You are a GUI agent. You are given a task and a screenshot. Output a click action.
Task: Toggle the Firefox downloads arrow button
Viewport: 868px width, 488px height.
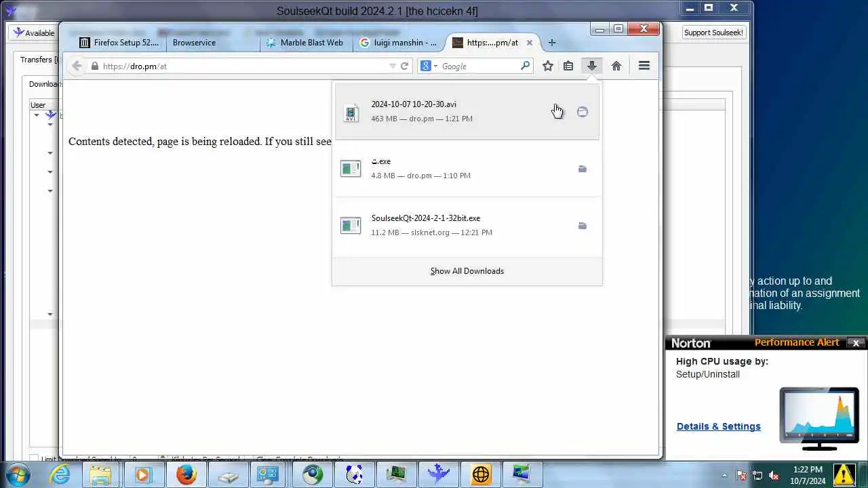coord(591,66)
